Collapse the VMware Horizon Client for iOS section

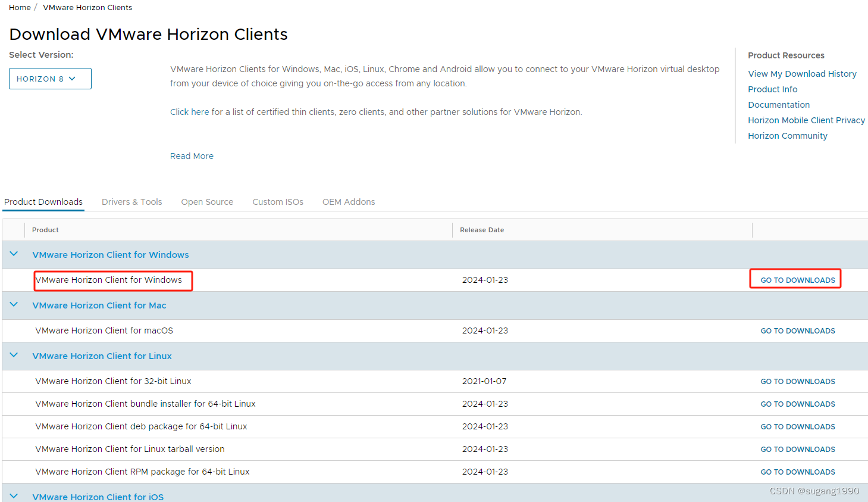click(x=14, y=496)
